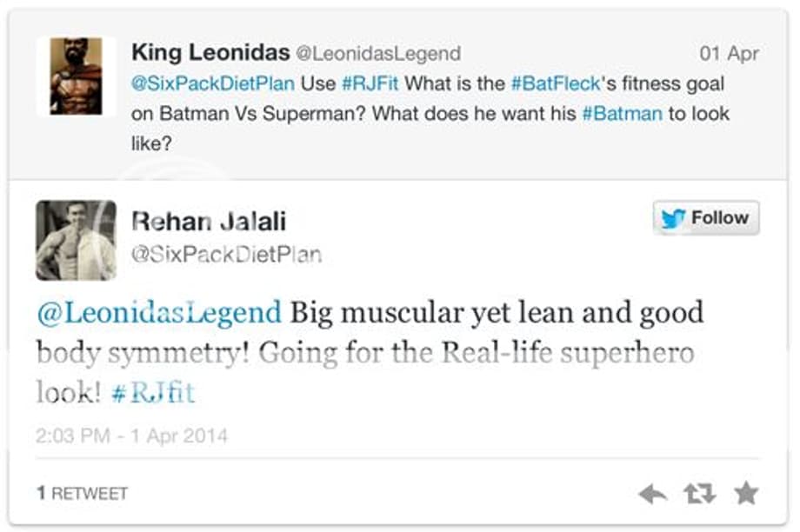800x532 pixels.
Task: Open @SixPackDietPlan mention in top tweet
Action: point(214,84)
